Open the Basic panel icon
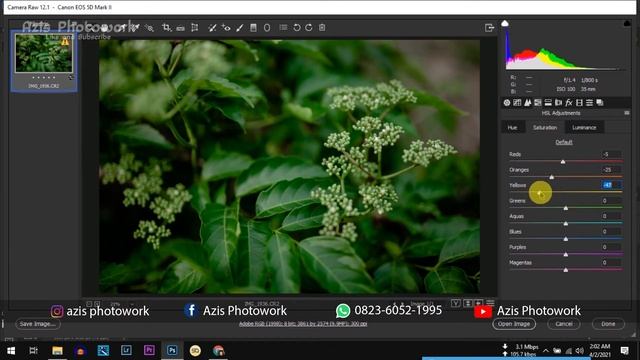Screen dimensions: 640x360 point(507,103)
